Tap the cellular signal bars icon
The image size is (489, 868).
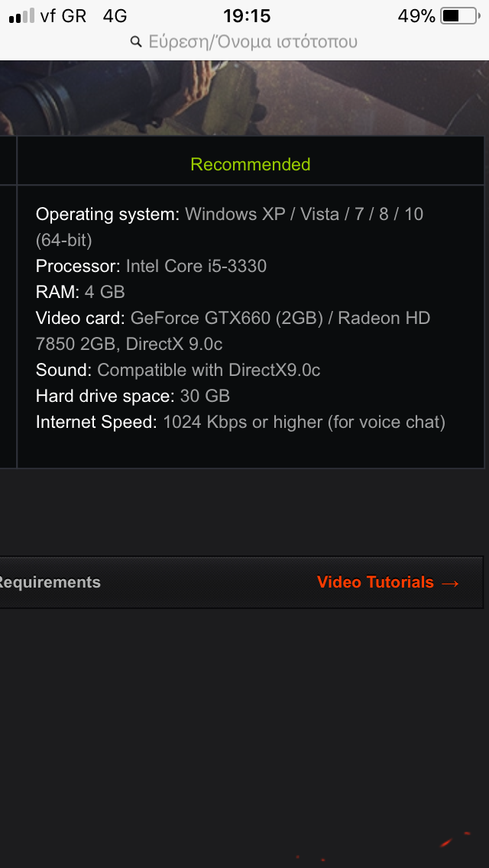21,16
